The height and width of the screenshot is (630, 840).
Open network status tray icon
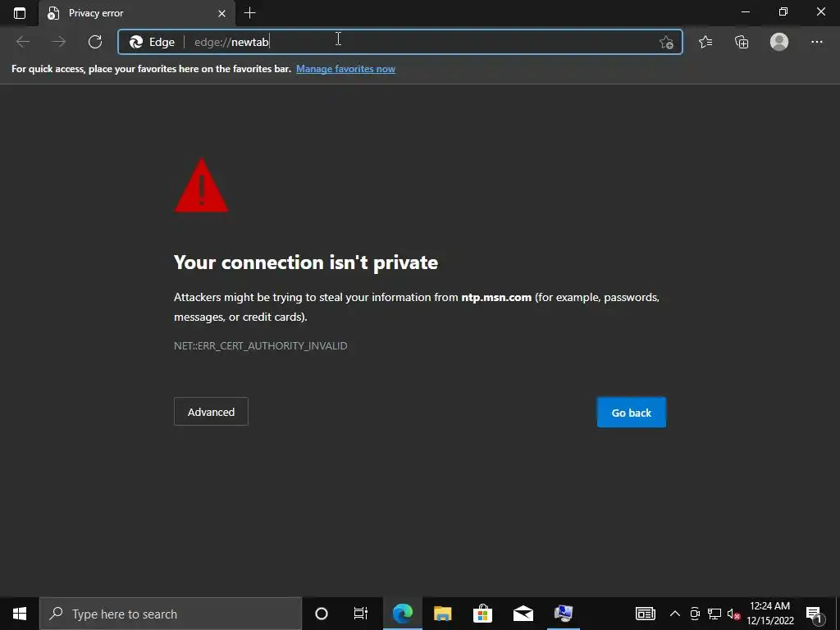click(x=714, y=614)
